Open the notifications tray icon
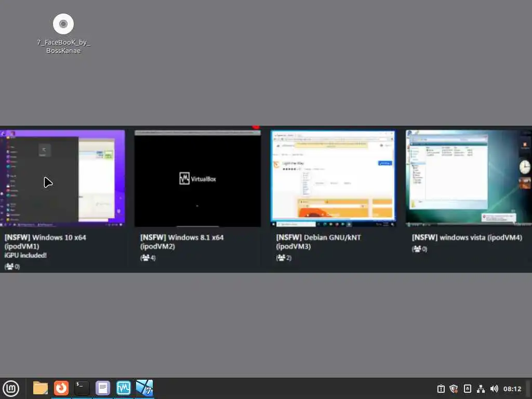The height and width of the screenshot is (399, 532). point(441,389)
